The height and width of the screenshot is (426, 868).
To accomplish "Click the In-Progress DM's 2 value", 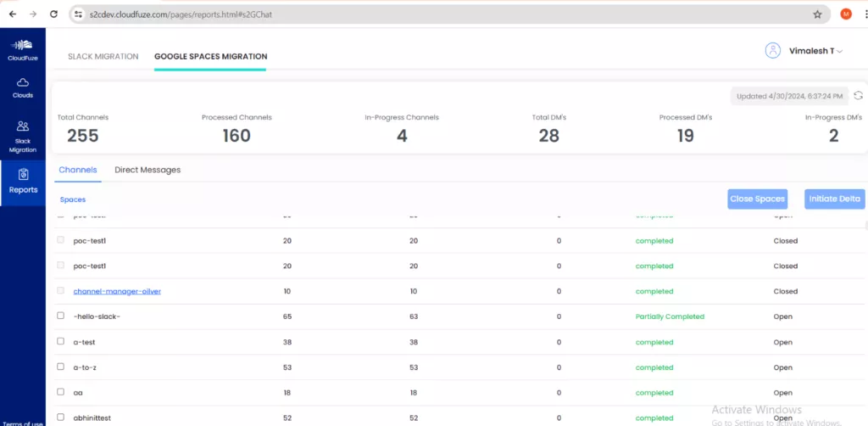I will pos(834,136).
